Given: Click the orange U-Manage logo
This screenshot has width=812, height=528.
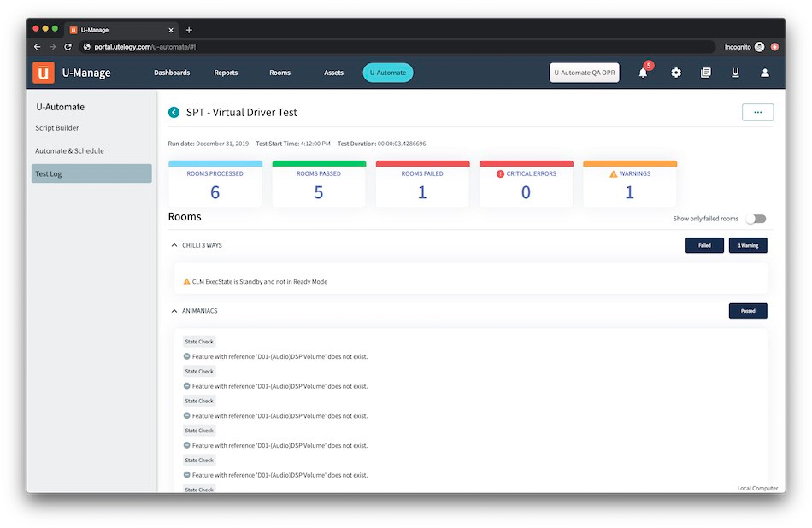Looking at the screenshot, I should point(44,73).
